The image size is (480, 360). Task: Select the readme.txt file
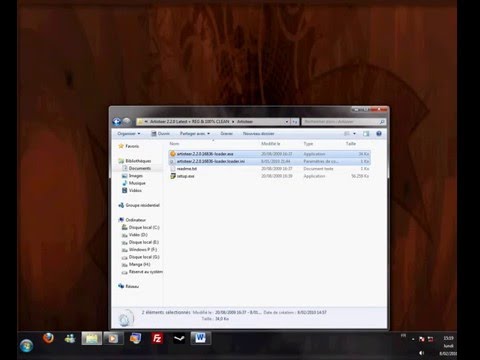point(269,169)
